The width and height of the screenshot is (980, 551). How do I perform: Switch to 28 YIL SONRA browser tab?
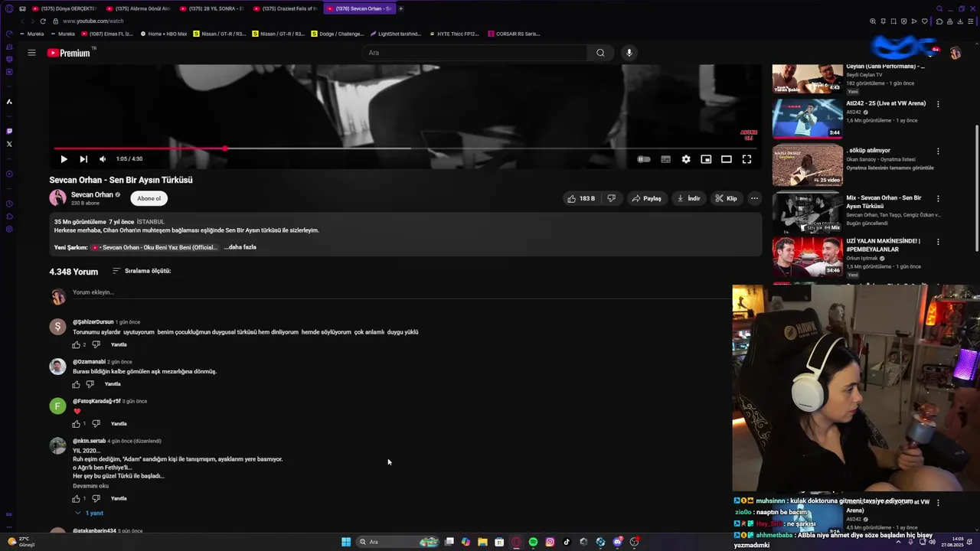coord(213,8)
